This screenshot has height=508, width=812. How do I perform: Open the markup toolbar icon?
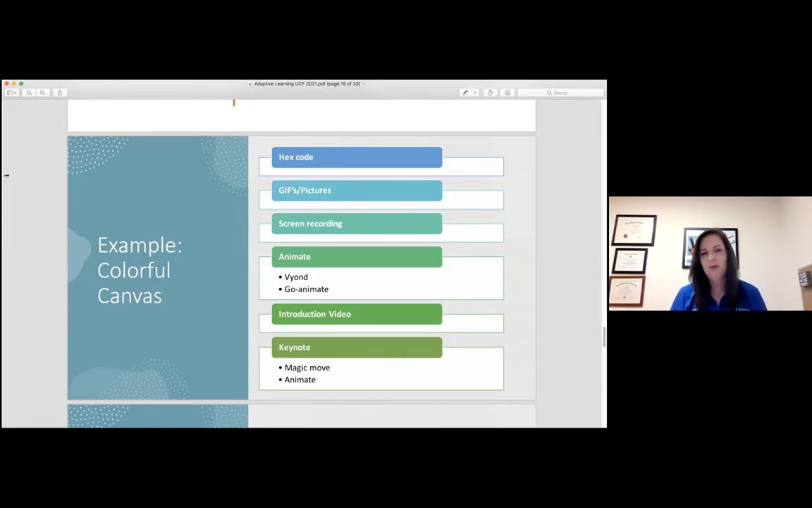click(507, 92)
